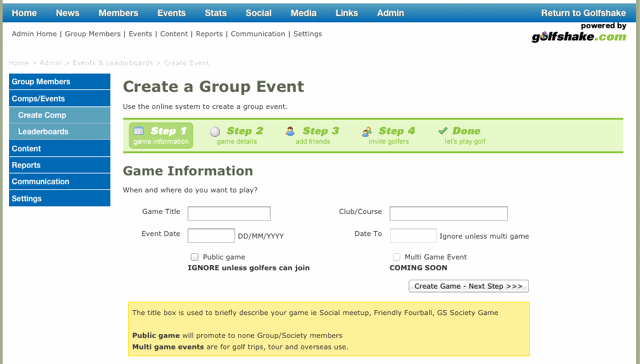Viewport: 640px width, 364px height.
Task: Click the Step 3 add friends person icon
Action: [x=290, y=131]
